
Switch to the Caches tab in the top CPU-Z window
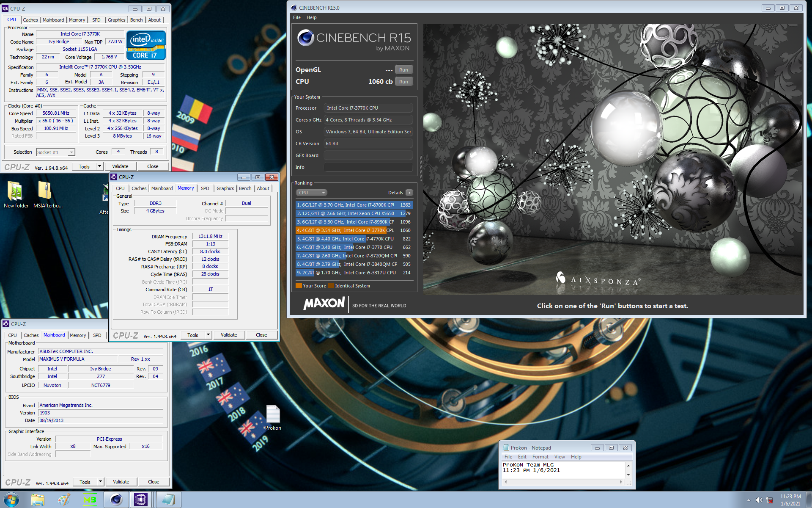tap(30, 20)
